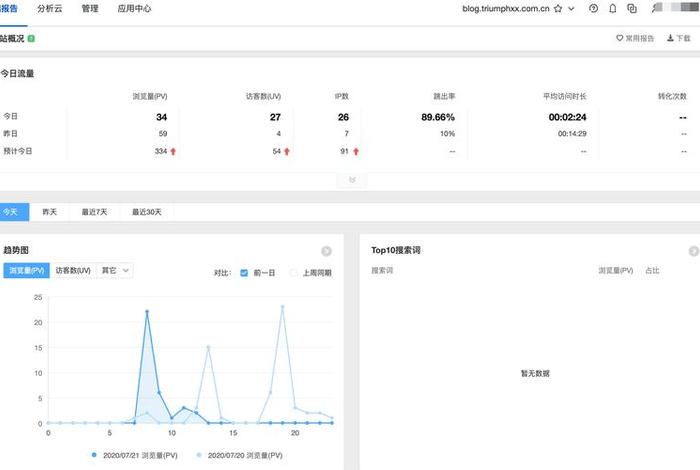Open the 分析云 menu
Screen dimensions: 700x470
pos(50,8)
